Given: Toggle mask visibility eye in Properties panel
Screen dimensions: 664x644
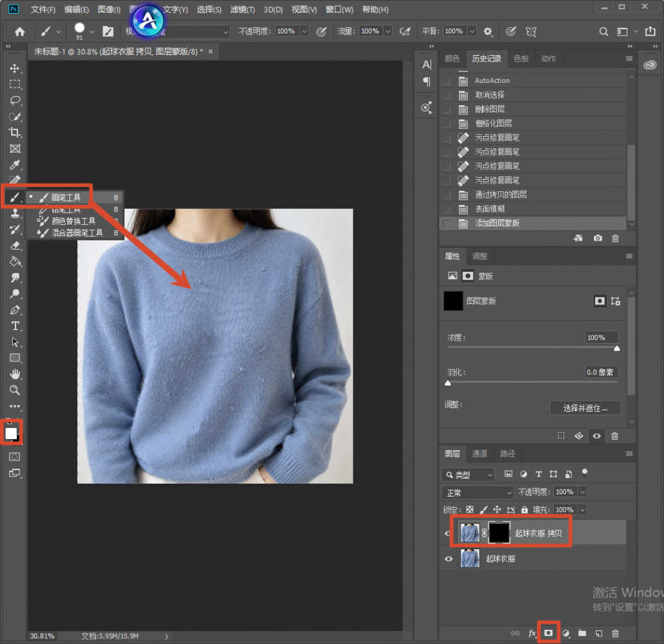Looking at the screenshot, I should pos(597,436).
